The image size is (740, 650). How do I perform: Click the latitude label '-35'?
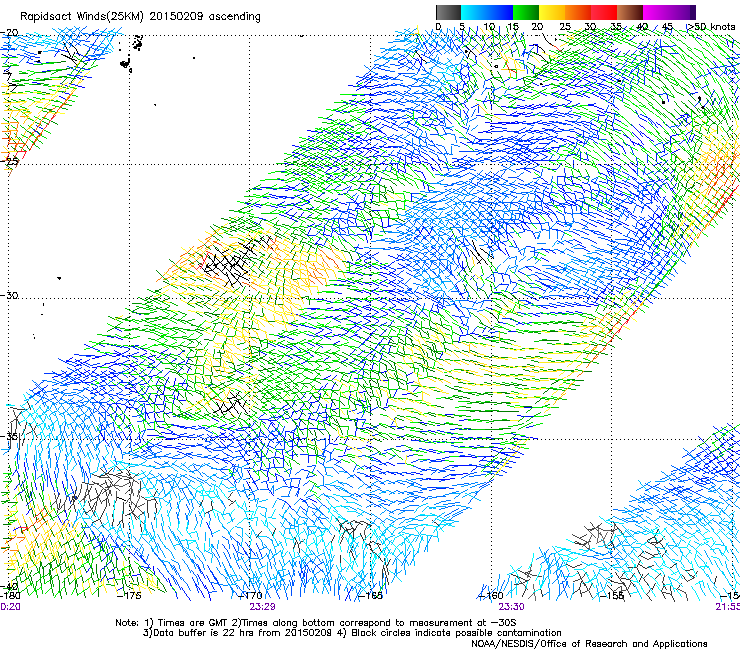pyautogui.click(x=8, y=436)
